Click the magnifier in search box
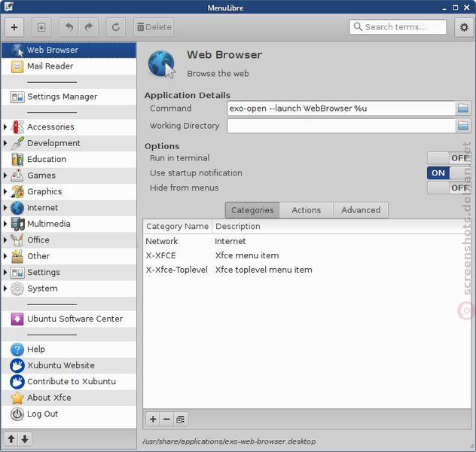The width and height of the screenshot is (476, 452). click(x=359, y=26)
